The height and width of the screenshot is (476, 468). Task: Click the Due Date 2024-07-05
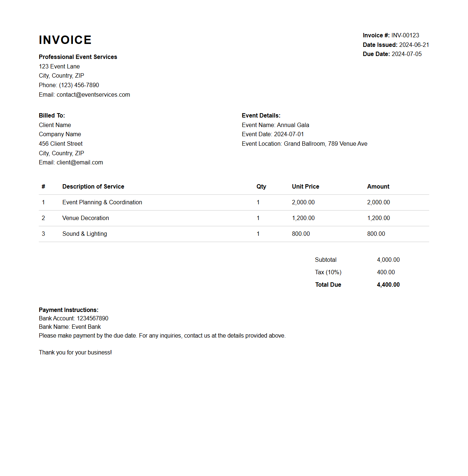[406, 54]
